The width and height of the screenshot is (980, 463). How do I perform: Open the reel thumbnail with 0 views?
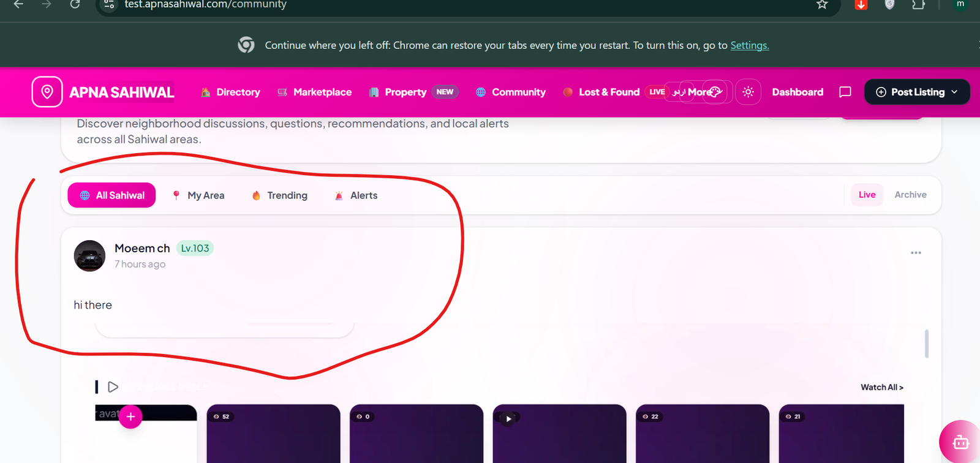point(417,434)
